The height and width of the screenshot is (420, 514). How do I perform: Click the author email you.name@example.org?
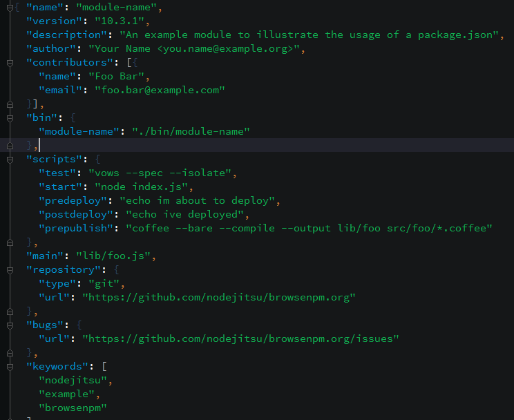(225, 49)
